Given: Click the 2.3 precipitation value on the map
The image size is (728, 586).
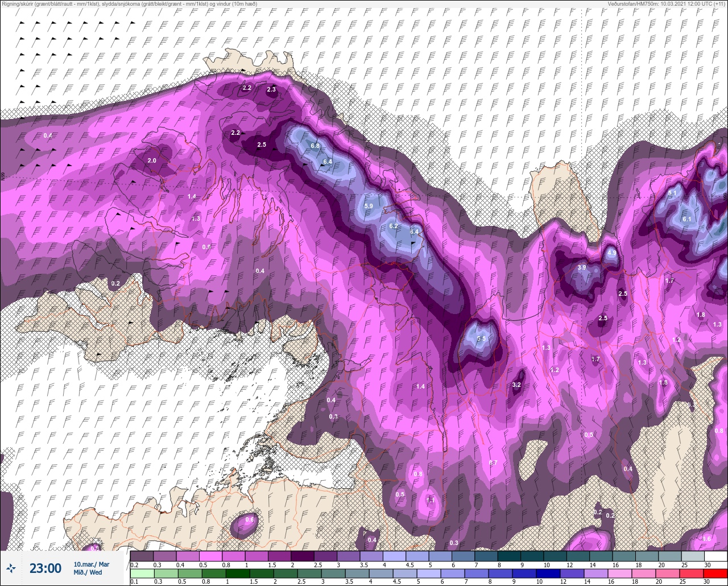Looking at the screenshot, I should pyautogui.click(x=271, y=89).
